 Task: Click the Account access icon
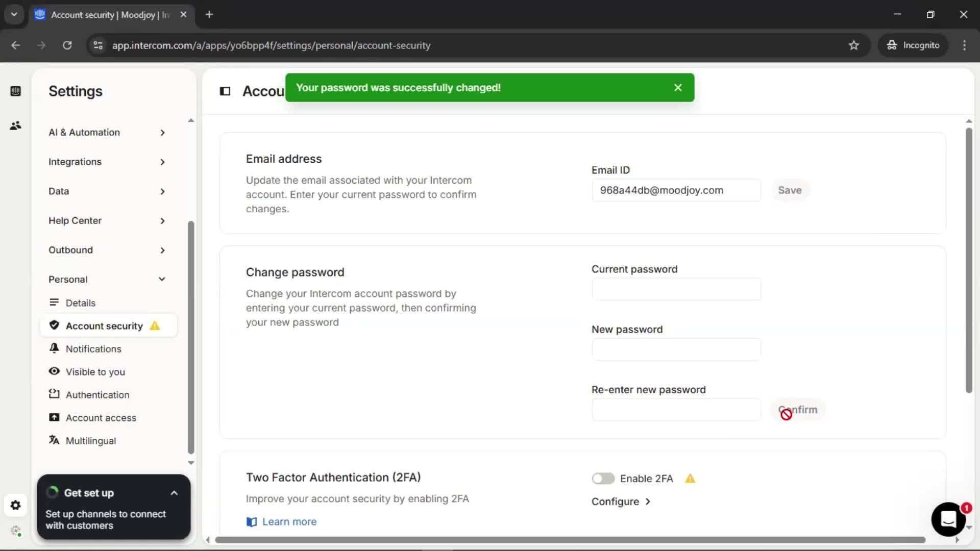tap(54, 417)
